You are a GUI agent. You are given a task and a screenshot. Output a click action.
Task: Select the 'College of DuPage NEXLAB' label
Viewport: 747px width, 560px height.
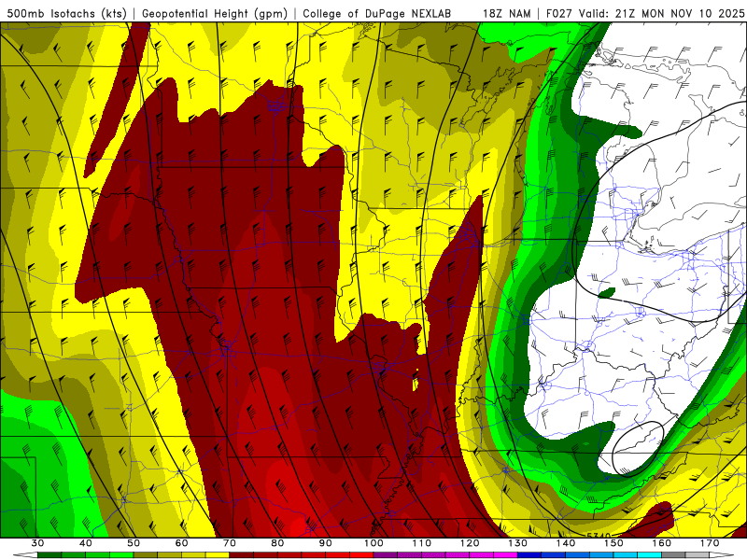(x=376, y=13)
